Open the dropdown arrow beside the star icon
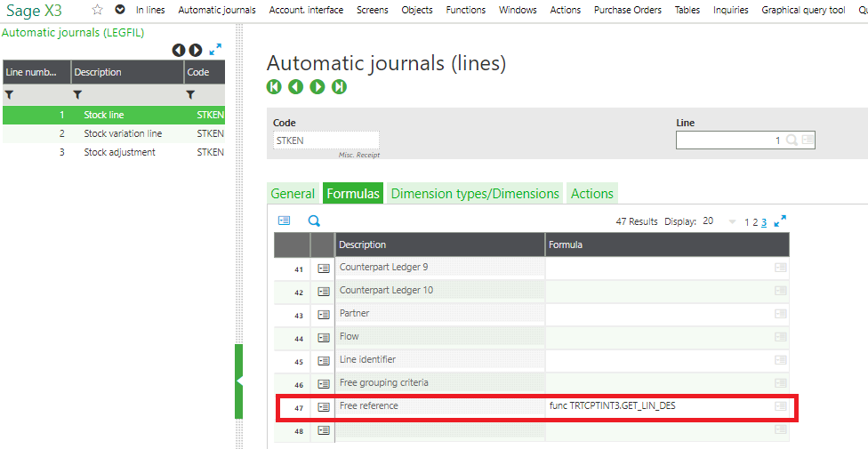This screenshot has height=449, width=868. click(120, 10)
